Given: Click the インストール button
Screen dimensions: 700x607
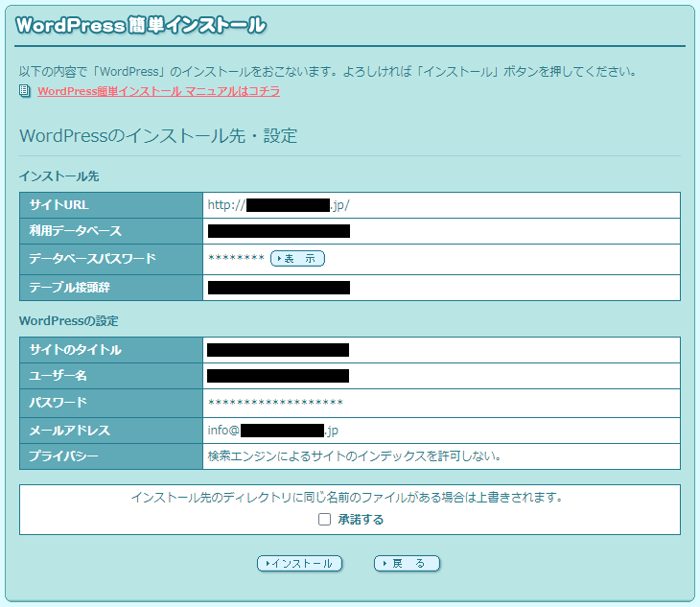Looking at the screenshot, I should (299, 563).
